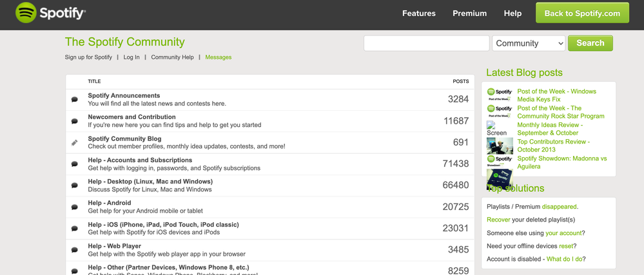Click speech bubble icon beside Help - Desktop
Image resolution: width=644 pixels, height=275 pixels.
click(x=74, y=185)
